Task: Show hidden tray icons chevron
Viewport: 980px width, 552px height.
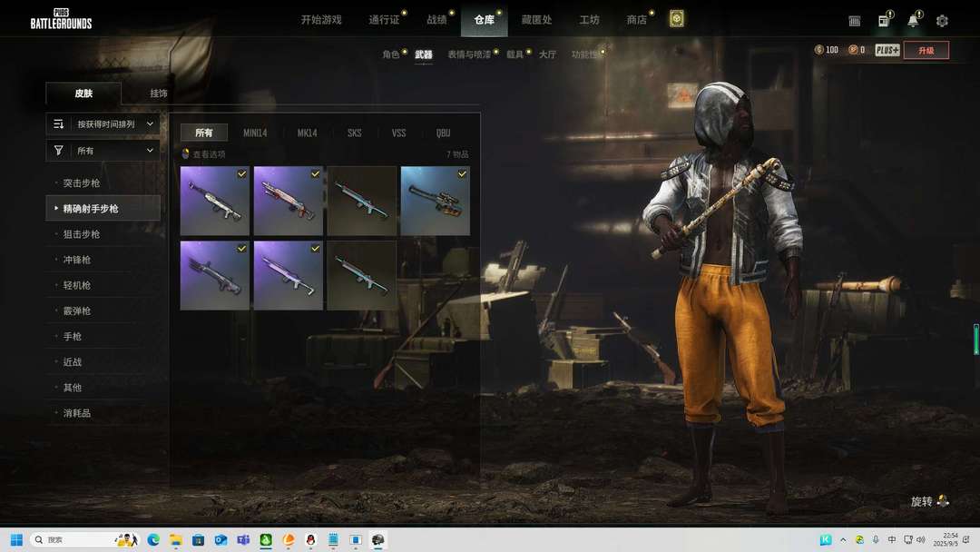Action: [843, 539]
